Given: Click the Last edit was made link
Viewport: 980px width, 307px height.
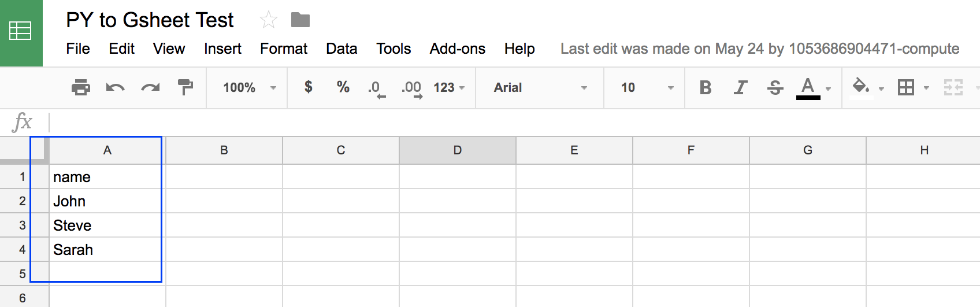Looking at the screenshot, I should 760,49.
